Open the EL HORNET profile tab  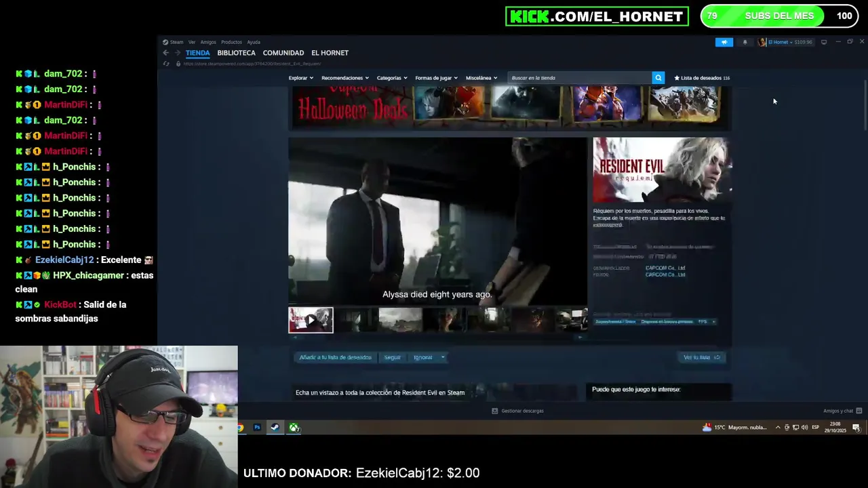click(x=330, y=53)
